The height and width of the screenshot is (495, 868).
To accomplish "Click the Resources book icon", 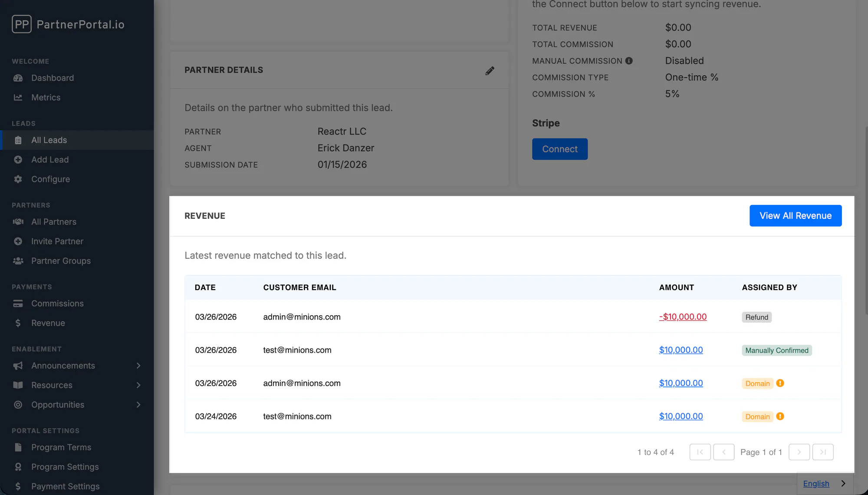I will (18, 385).
